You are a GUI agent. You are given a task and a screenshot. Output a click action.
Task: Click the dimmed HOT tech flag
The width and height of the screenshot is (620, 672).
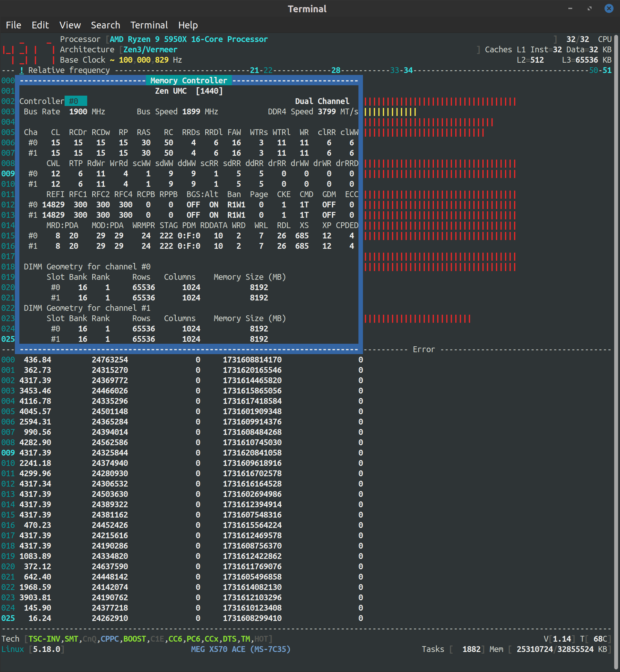pyautogui.click(x=261, y=639)
